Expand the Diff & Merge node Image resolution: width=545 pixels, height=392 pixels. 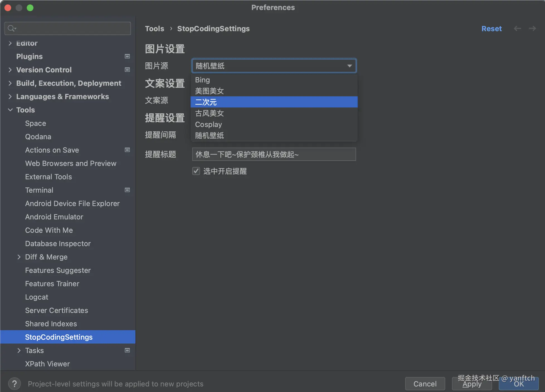[x=19, y=257]
